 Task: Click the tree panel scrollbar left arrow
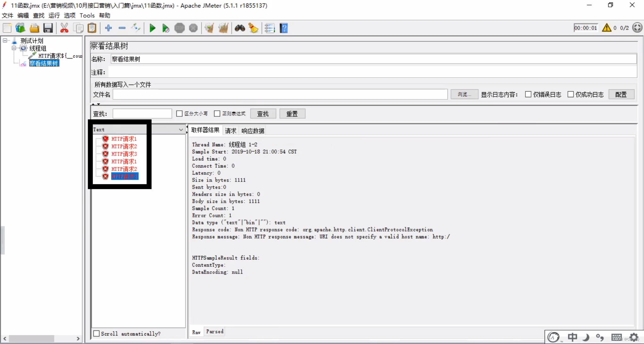(5, 338)
